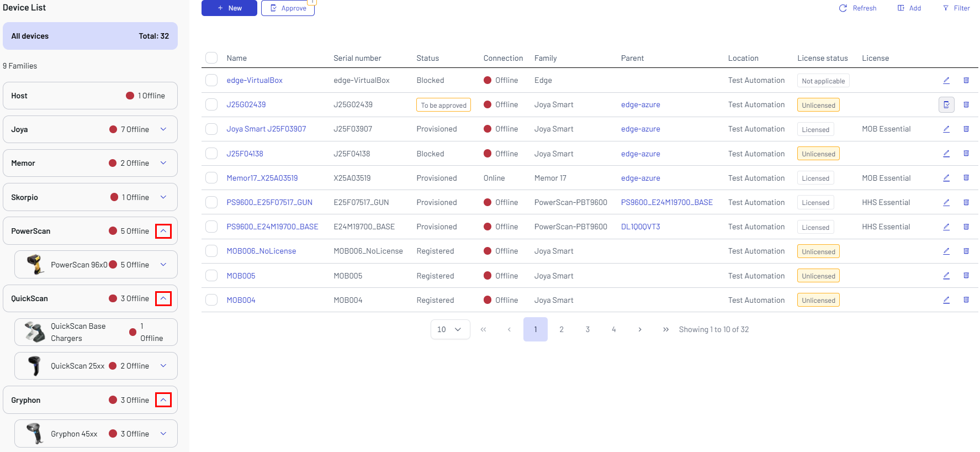Check the MOB004 row checkbox
The height and width of the screenshot is (452, 980).
point(211,299)
